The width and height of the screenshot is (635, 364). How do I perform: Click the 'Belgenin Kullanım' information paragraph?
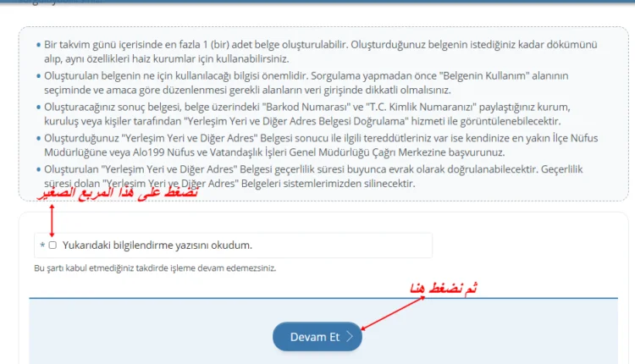coord(306,83)
